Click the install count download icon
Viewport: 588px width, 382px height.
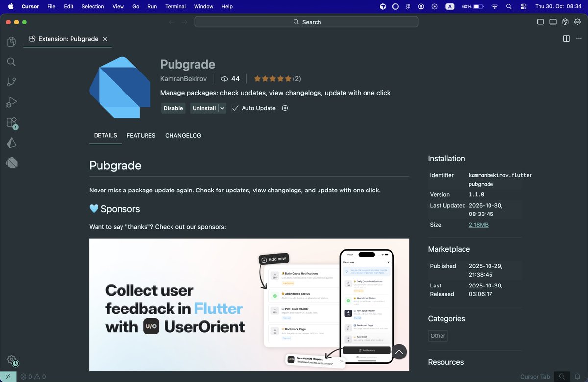point(225,79)
